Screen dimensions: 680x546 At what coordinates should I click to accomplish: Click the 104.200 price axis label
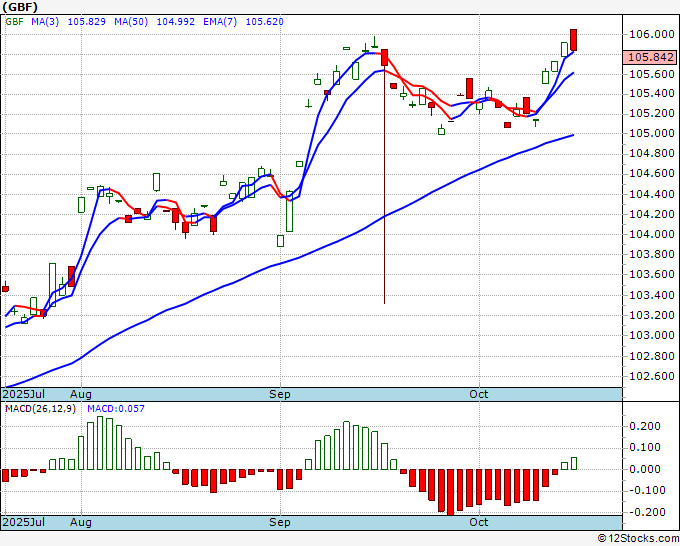652,214
